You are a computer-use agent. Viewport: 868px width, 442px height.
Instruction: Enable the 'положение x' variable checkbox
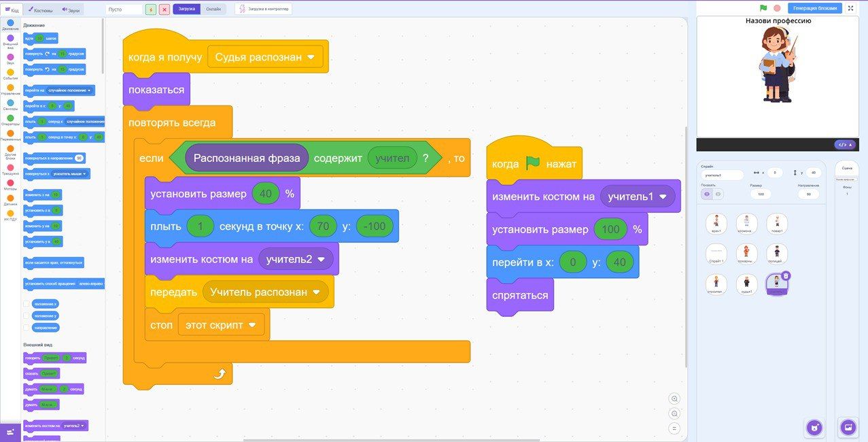pyautogui.click(x=27, y=303)
